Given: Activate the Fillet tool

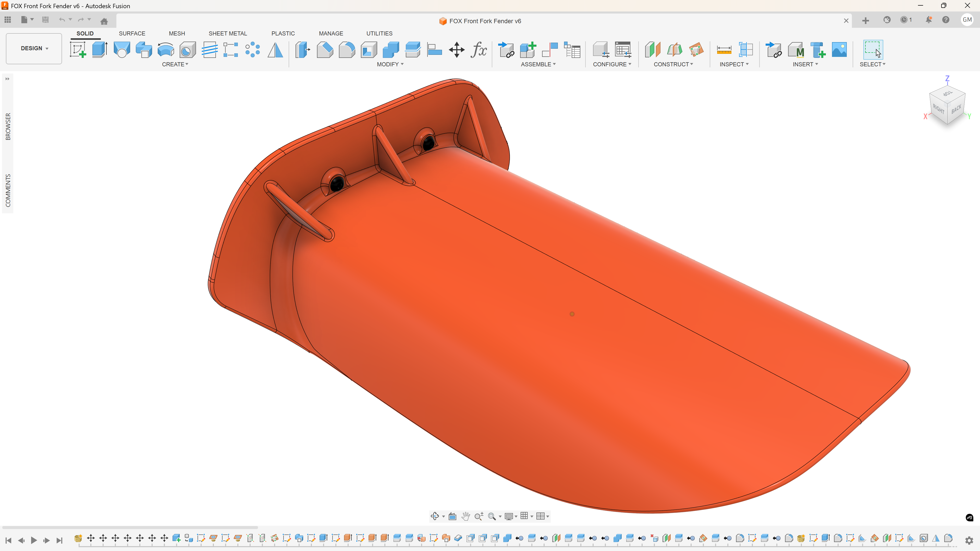Looking at the screenshot, I should 347,50.
